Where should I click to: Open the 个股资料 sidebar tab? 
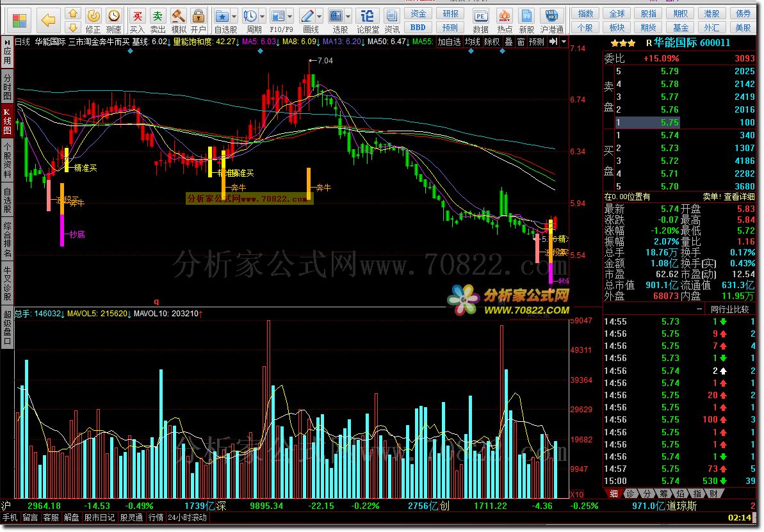(x=7, y=161)
